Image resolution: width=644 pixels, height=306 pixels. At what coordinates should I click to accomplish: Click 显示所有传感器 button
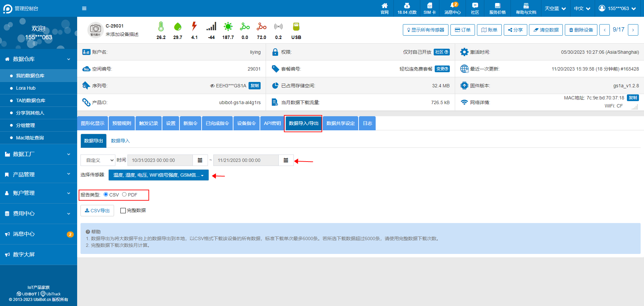426,30
